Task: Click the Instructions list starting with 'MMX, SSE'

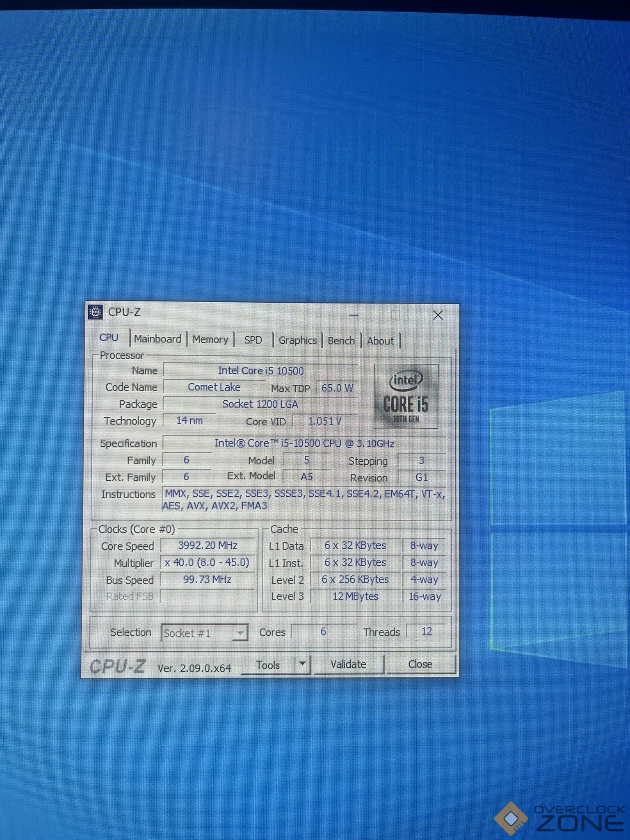Action: click(x=304, y=500)
